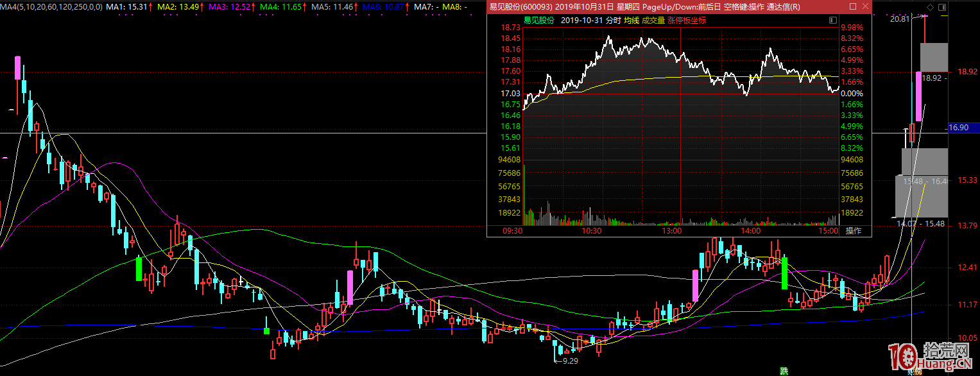Click the 16.90 price label on right axis
Screen dimensions: 980x376
pos(958,128)
